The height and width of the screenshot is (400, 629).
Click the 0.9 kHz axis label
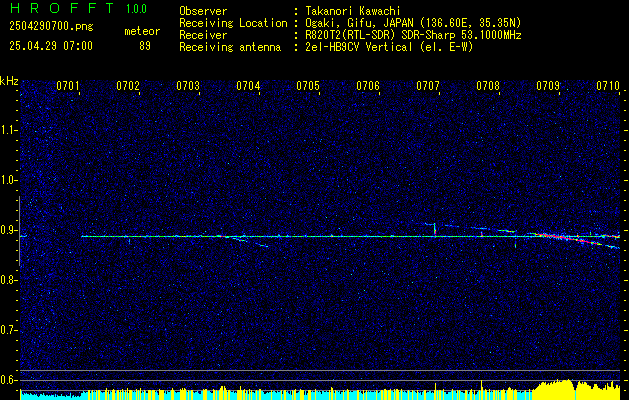coord(8,230)
